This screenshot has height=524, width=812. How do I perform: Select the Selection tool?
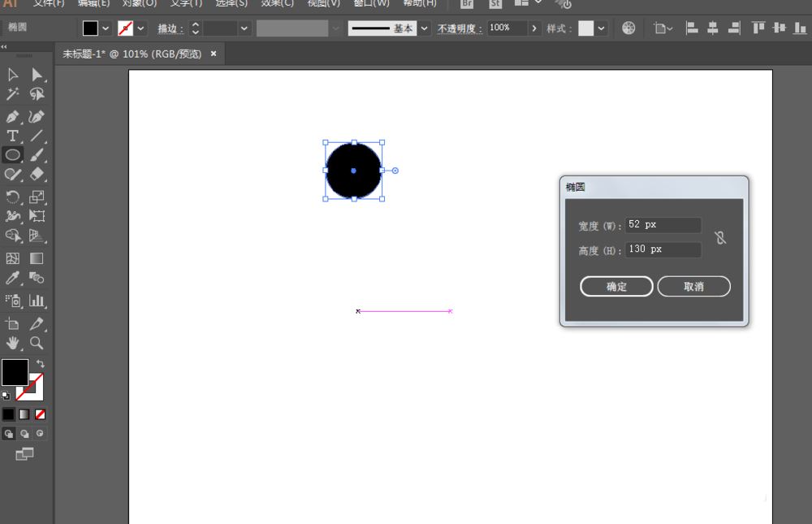pos(12,74)
